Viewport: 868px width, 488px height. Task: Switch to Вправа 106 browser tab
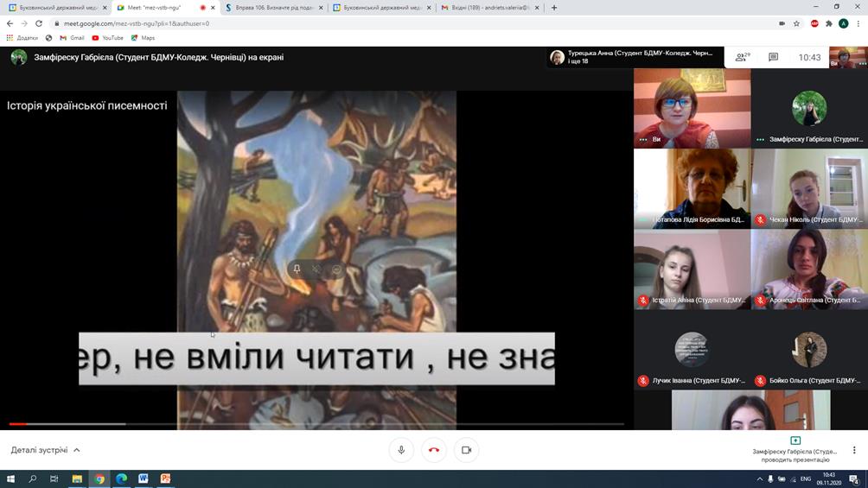pos(273,8)
